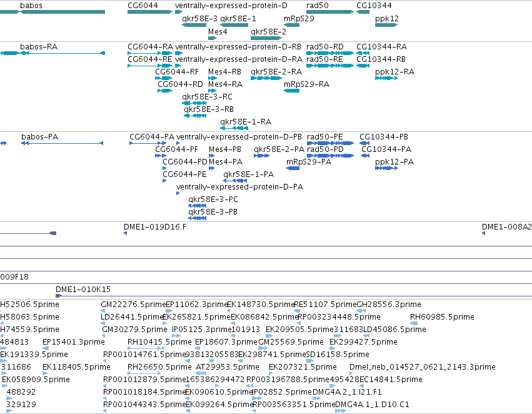532x414 pixels.
Task: Click the rad50-RD transcript label
Action: [324, 46]
